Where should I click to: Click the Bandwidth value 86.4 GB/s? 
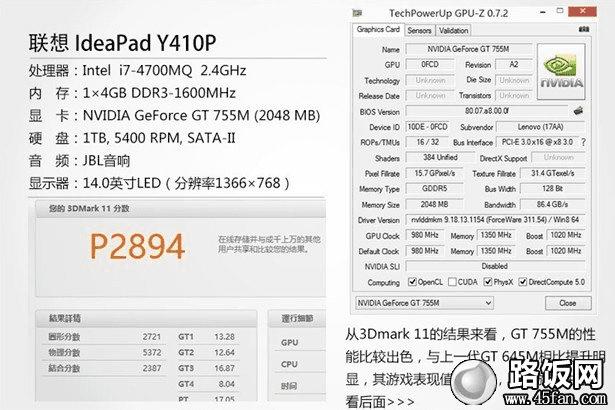(553, 204)
